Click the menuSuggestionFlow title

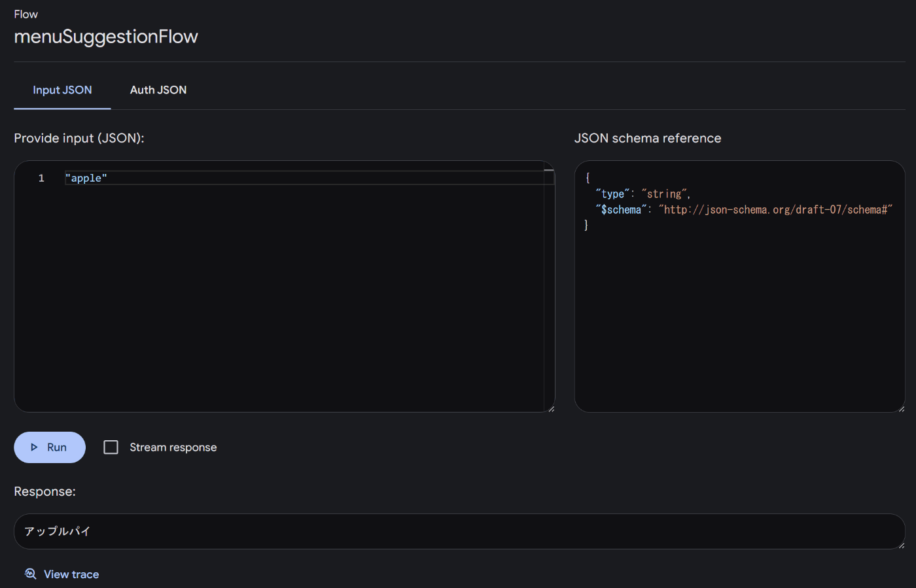(x=106, y=37)
